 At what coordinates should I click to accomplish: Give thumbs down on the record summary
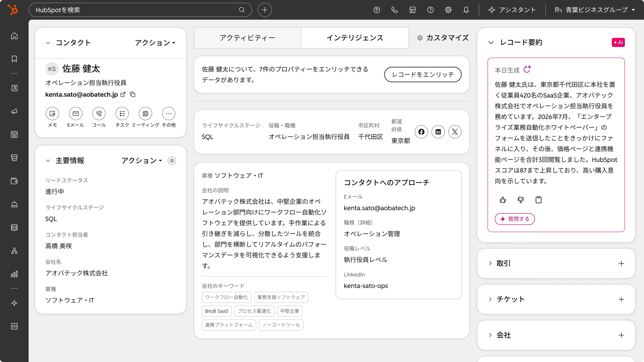[x=521, y=200]
